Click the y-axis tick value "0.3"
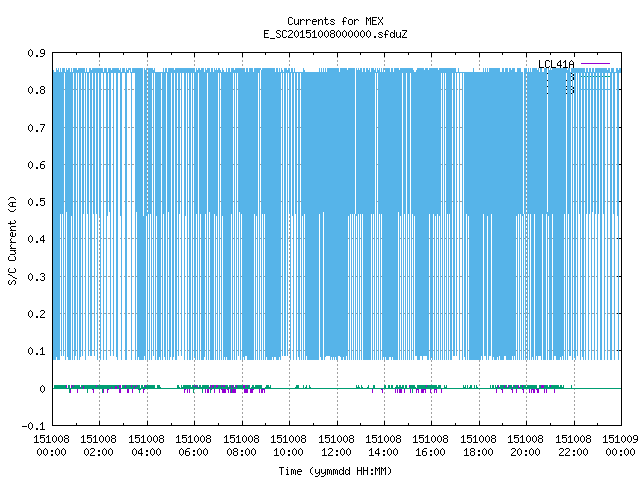Viewport: 640px width, 480px height. [36, 277]
